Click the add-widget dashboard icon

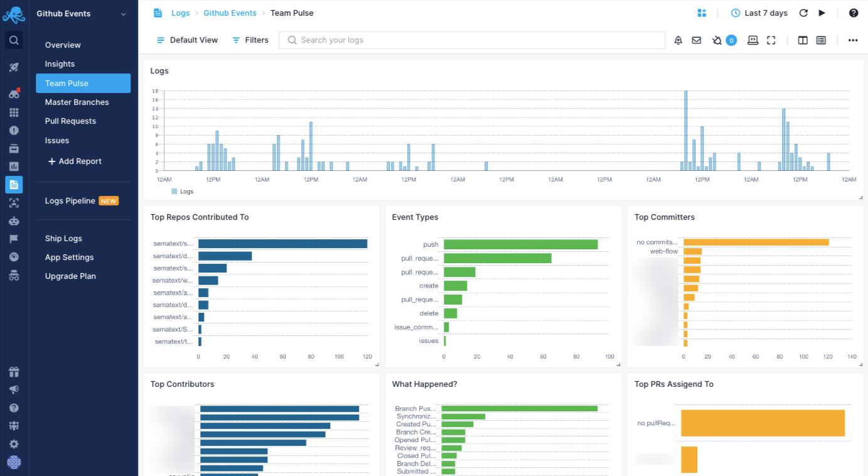[x=702, y=13]
